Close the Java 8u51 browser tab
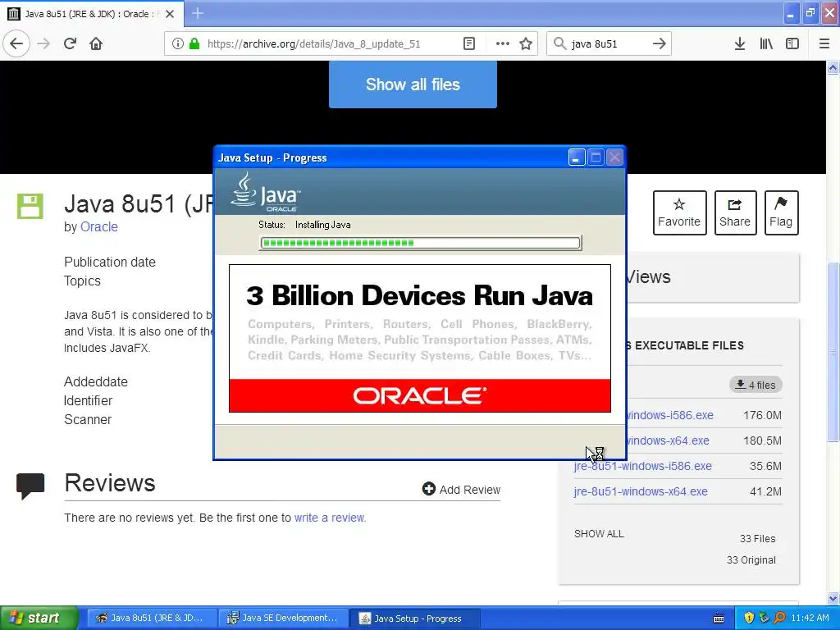The height and width of the screenshot is (630, 840). point(170,14)
